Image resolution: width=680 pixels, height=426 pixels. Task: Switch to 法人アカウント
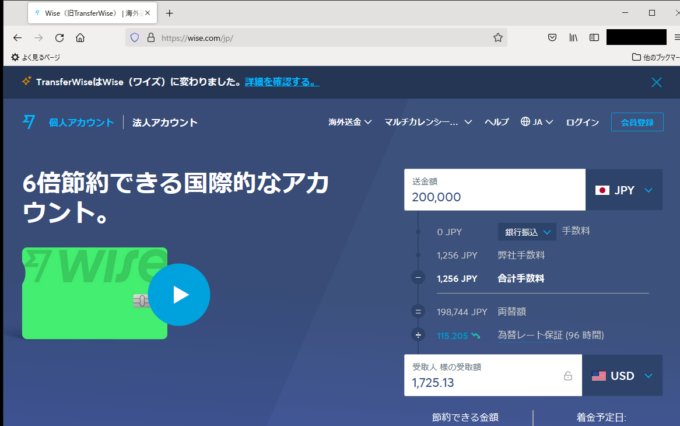(x=165, y=122)
